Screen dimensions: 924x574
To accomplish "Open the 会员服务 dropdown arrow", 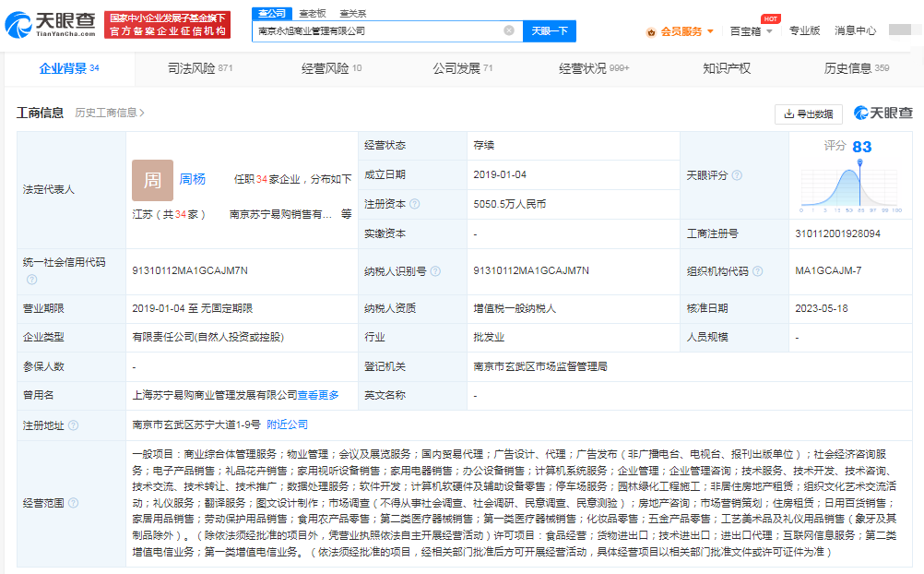I will tap(710, 30).
